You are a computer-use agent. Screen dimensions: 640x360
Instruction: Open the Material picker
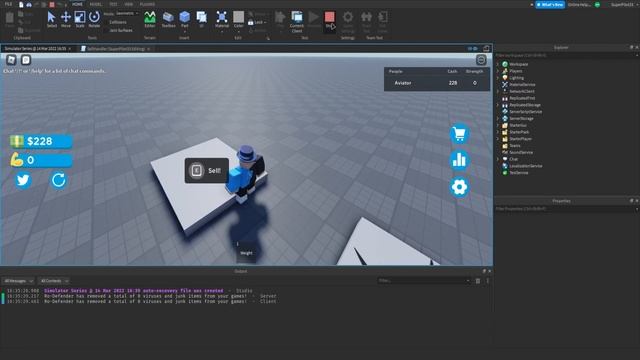click(x=222, y=20)
